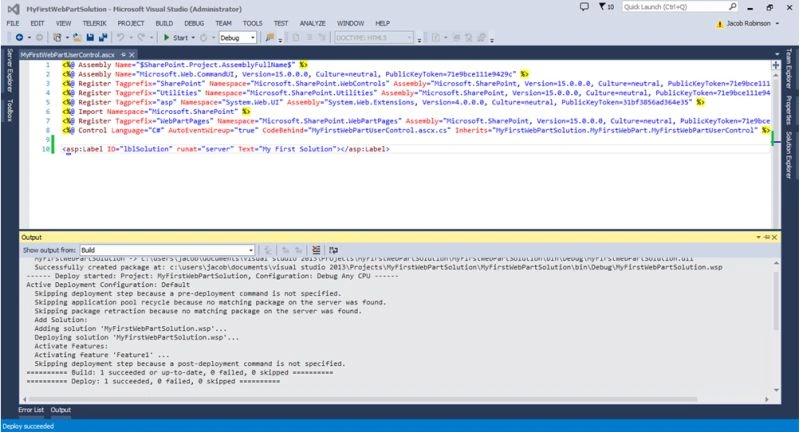This screenshot has height=432, width=800.
Task: Toggle auto hide pin on Output pane
Action: (x=767, y=238)
